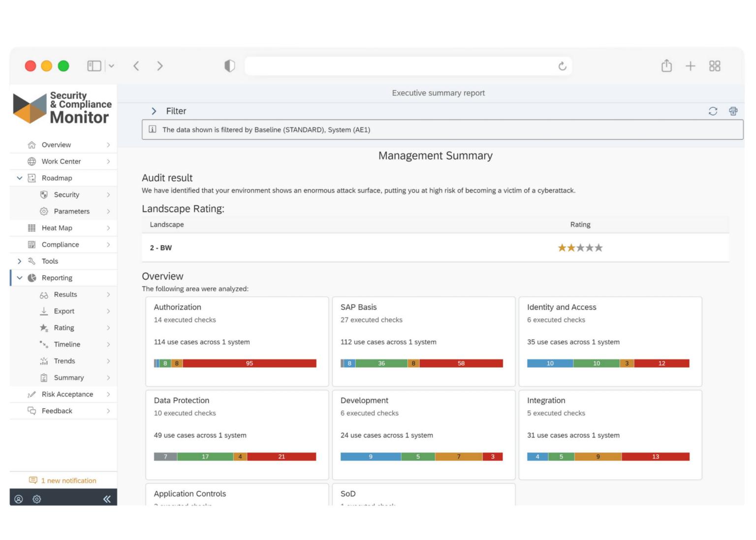Open the Export download icon under Reporting
Screen dimensions: 756x540
pyautogui.click(x=43, y=311)
